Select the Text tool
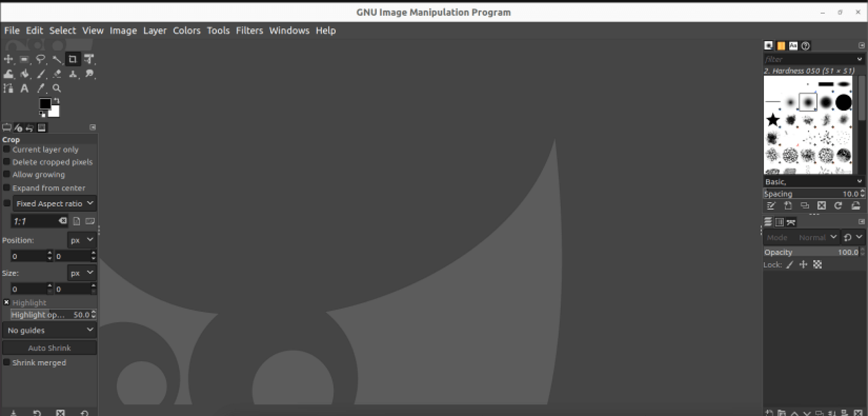The height and width of the screenshot is (416, 868). coord(25,88)
